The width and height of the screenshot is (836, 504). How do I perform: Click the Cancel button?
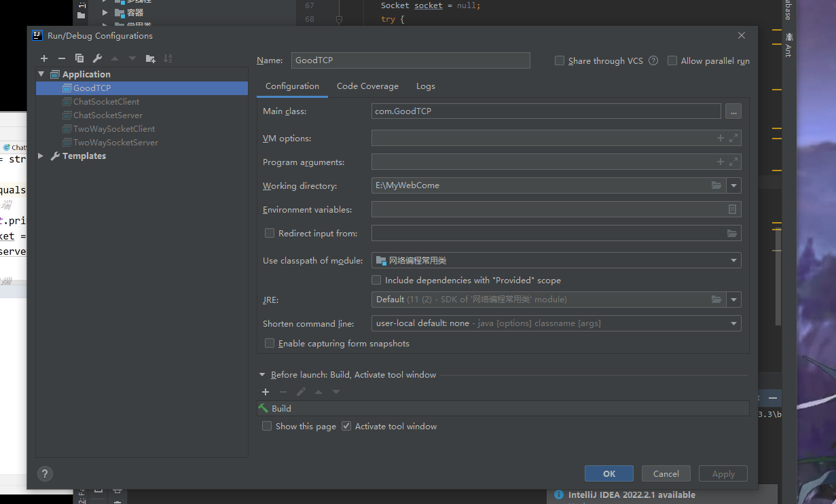[666, 473]
